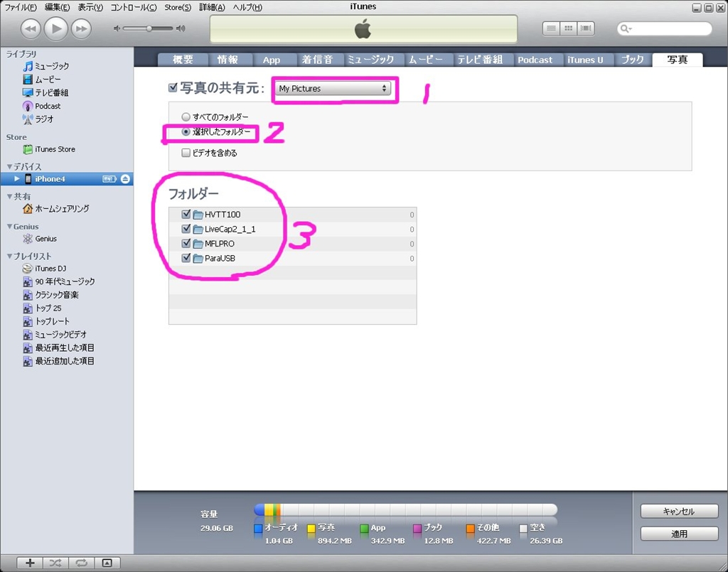Click the blue オーディオ legend swatch
Image resolution: width=728 pixels, height=572 pixels.
(x=258, y=529)
